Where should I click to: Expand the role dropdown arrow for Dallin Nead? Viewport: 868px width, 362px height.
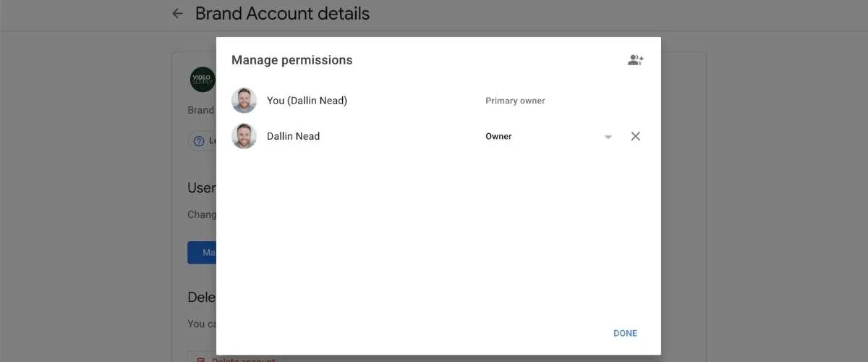click(x=608, y=137)
